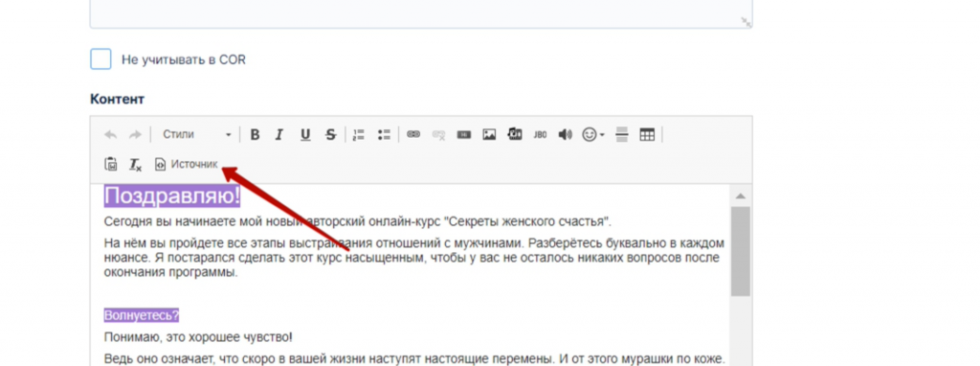The width and height of the screenshot is (980, 366).
Task: Insert a table with grid icon
Action: click(x=647, y=134)
